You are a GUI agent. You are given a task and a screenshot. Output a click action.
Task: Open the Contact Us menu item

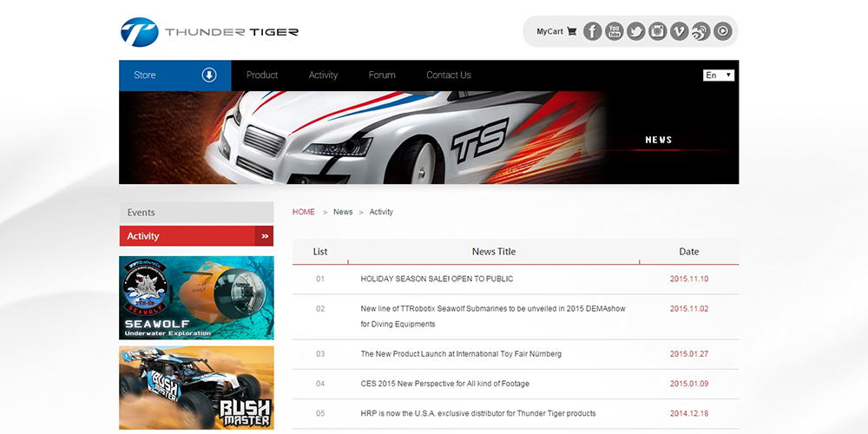click(x=449, y=76)
